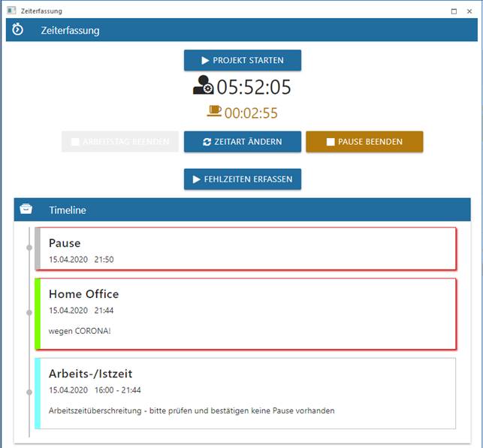Click the Timeline section header

pos(240,210)
